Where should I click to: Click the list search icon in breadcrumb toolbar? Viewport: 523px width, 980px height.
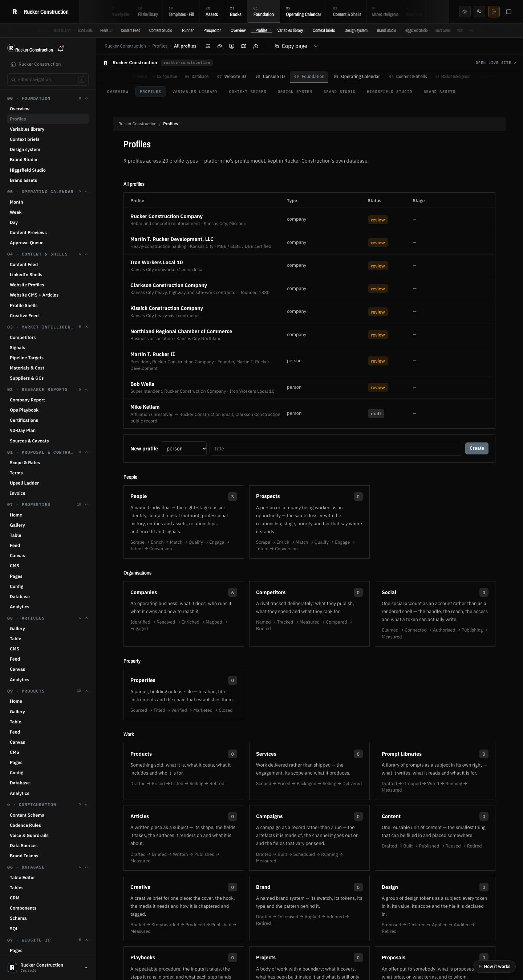tap(208, 46)
